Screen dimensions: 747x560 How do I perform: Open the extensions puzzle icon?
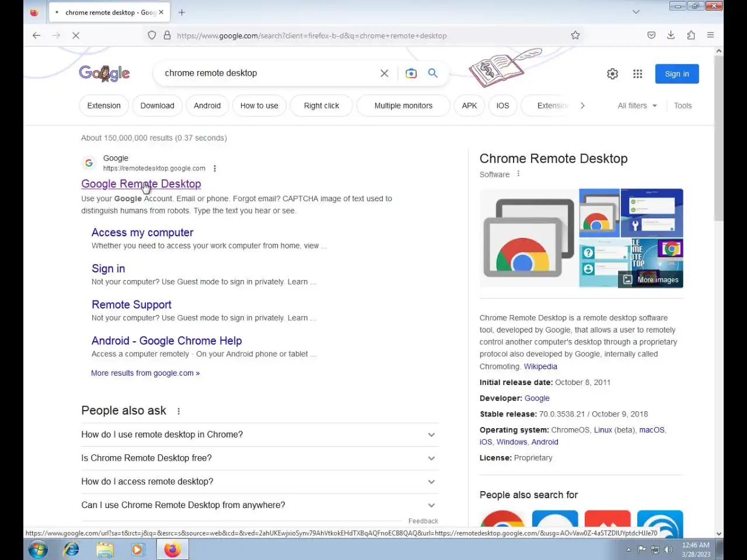(x=691, y=35)
